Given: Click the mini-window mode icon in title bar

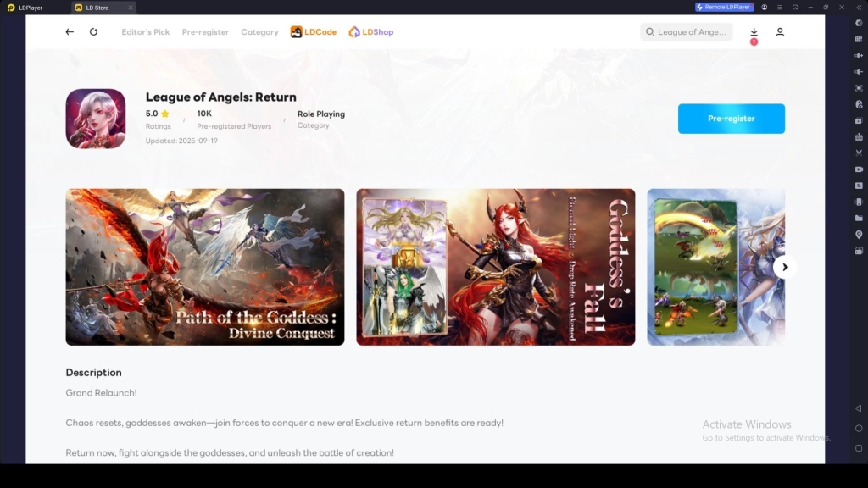Looking at the screenshot, I should click(x=795, y=7).
